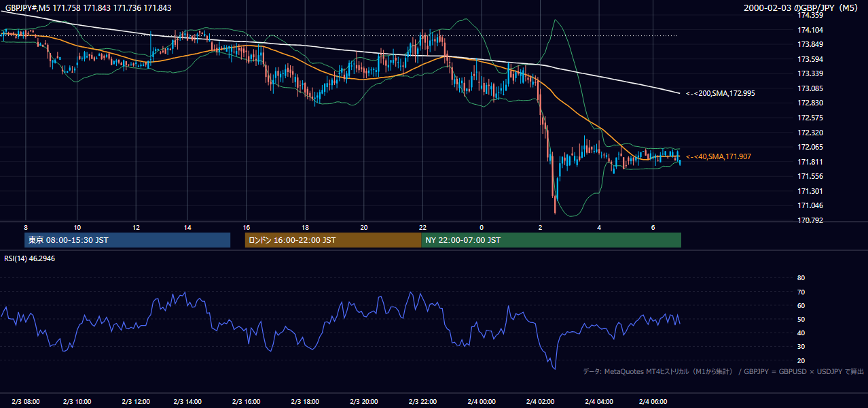Viewport: 868px width, 408px height.
Task: Click price axis value 171.556
Action: click(810, 176)
